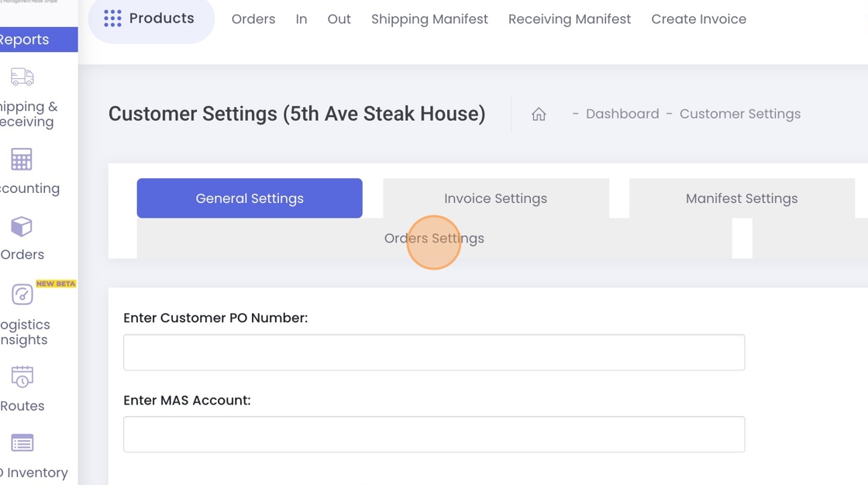
Task: Open the Shipping & Receiving truck icon
Action: (x=22, y=77)
